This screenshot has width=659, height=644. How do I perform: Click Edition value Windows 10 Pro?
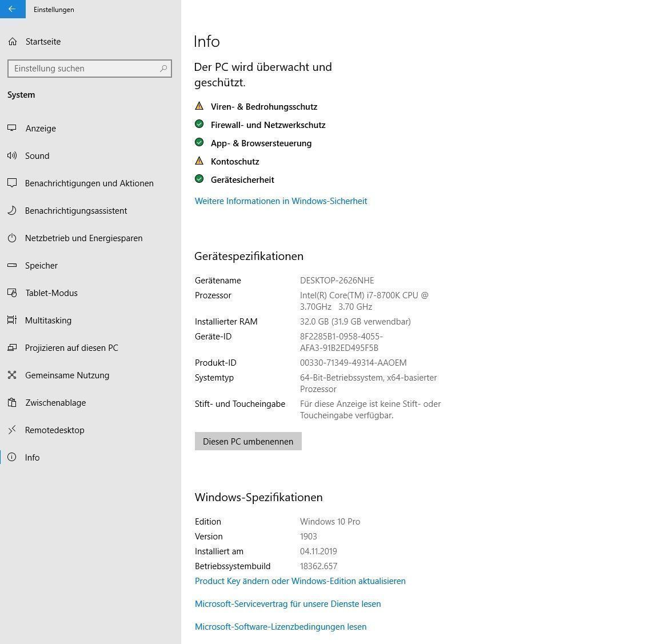point(330,521)
